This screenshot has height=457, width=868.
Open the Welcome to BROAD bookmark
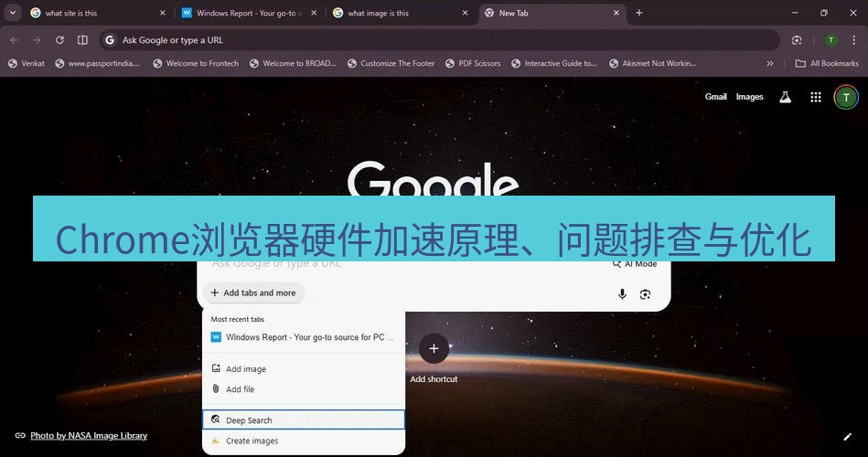click(x=293, y=64)
